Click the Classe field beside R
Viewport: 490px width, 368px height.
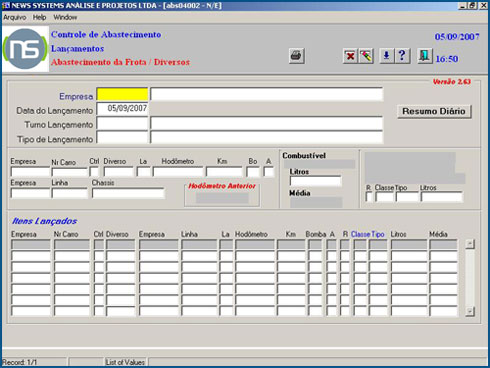point(385,197)
